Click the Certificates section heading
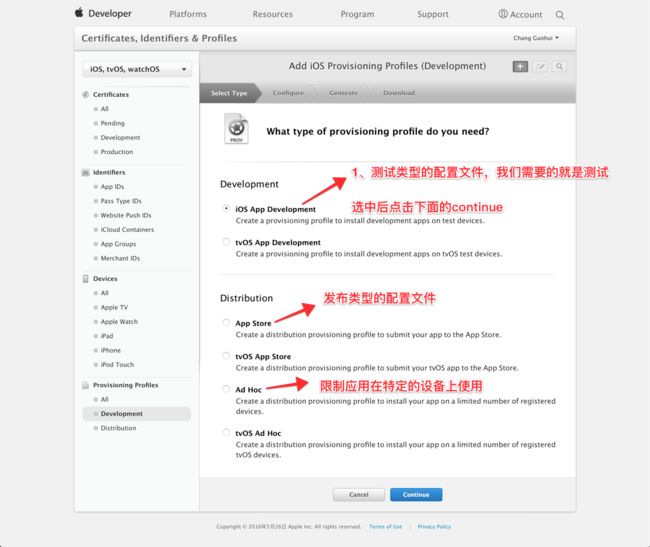The image size is (650, 547). (x=111, y=94)
